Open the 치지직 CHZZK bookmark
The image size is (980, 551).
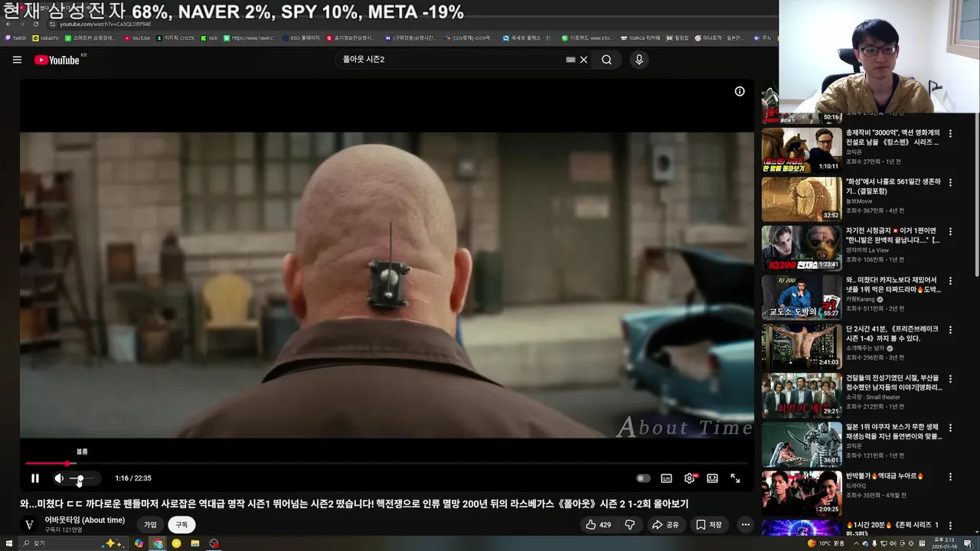(175, 37)
